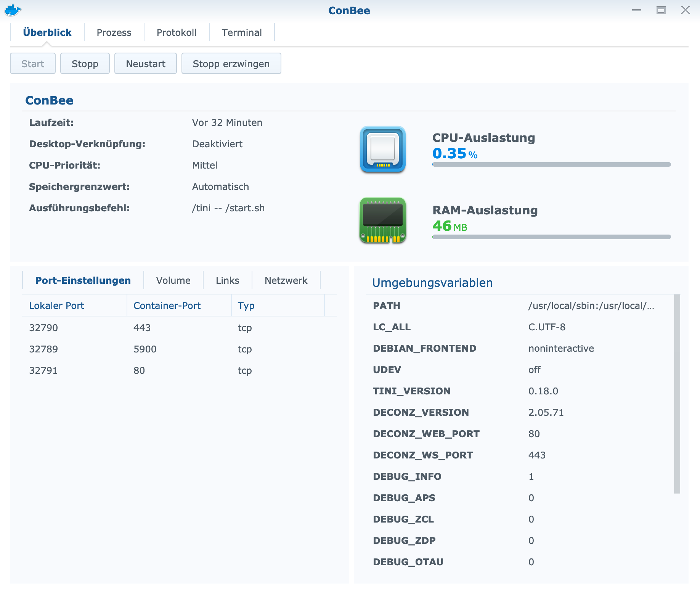The image size is (700, 595).
Task: Click the Speichergrenzwert value Automatisch
Action: [220, 187]
